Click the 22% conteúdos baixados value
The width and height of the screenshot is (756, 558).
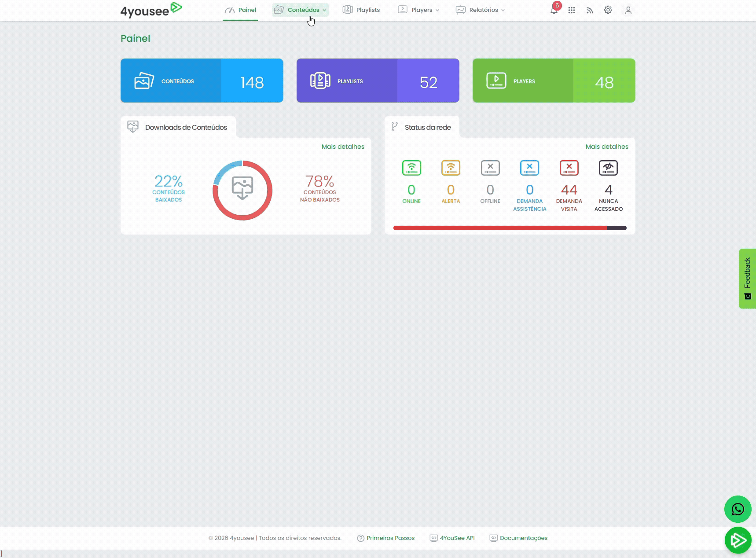click(x=169, y=181)
